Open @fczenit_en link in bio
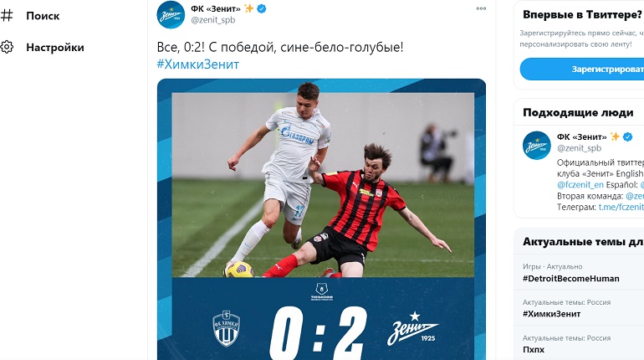 click(580, 185)
